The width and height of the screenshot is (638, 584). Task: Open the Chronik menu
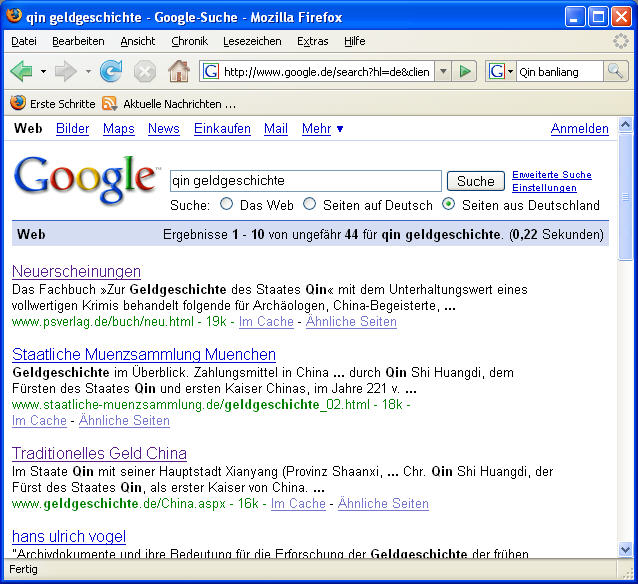pos(189,41)
